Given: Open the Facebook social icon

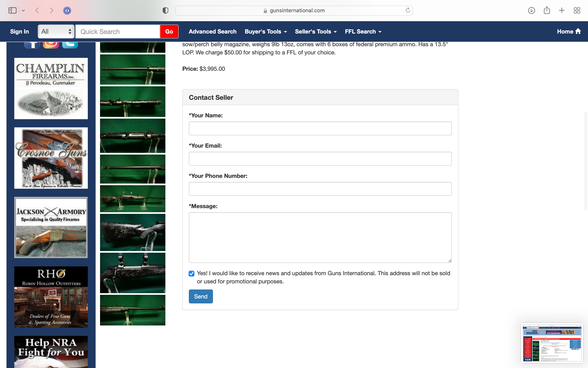Looking at the screenshot, I should coord(32,45).
